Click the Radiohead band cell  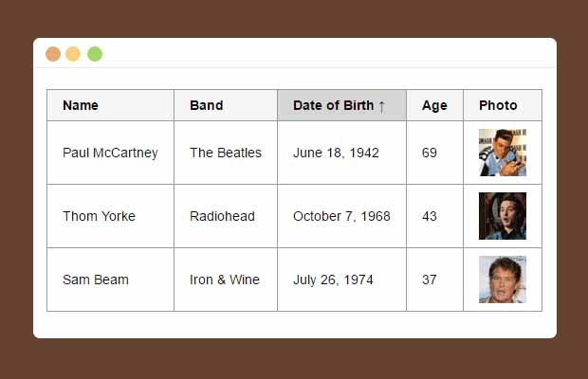tap(226, 216)
